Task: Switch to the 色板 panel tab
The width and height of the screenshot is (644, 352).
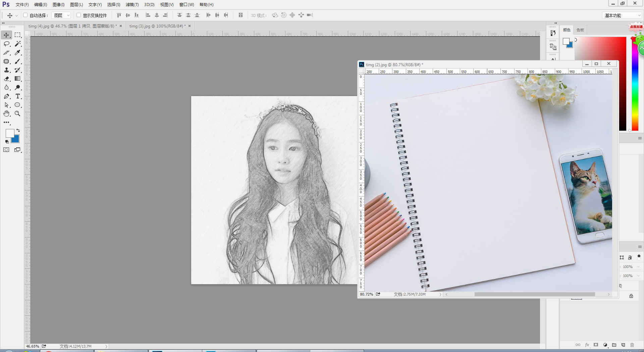Action: [580, 30]
